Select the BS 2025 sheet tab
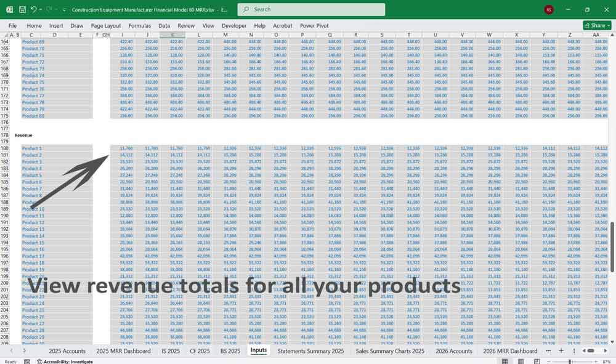Image resolution: width=616 pixels, height=364 pixels. coord(230,351)
